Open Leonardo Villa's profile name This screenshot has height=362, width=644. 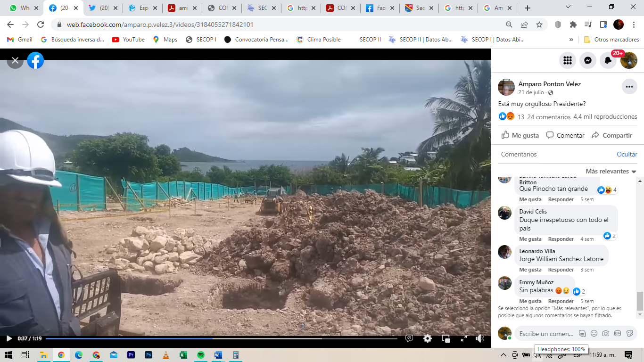[537, 251]
